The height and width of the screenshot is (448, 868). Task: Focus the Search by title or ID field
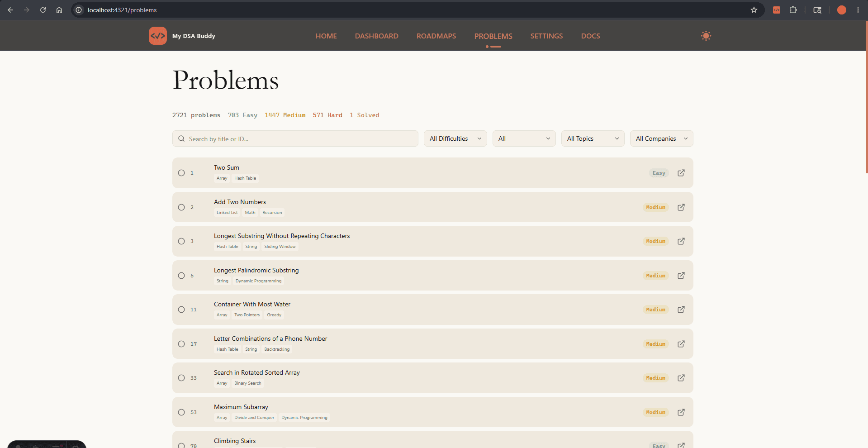coord(295,138)
